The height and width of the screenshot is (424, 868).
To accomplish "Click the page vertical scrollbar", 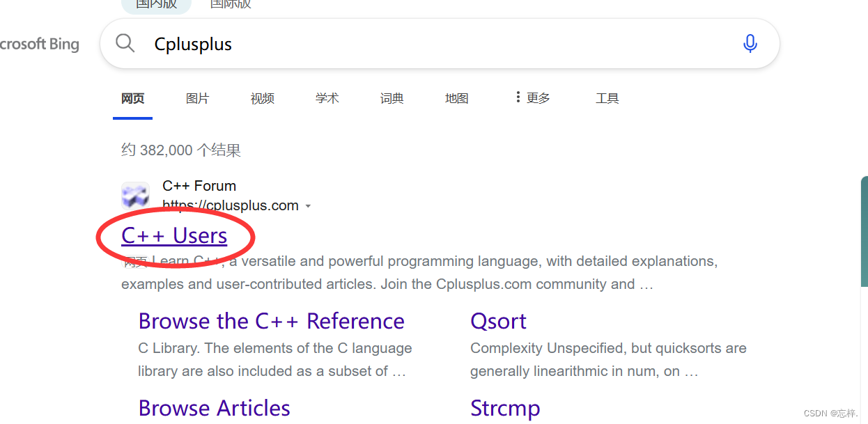I will [x=865, y=230].
